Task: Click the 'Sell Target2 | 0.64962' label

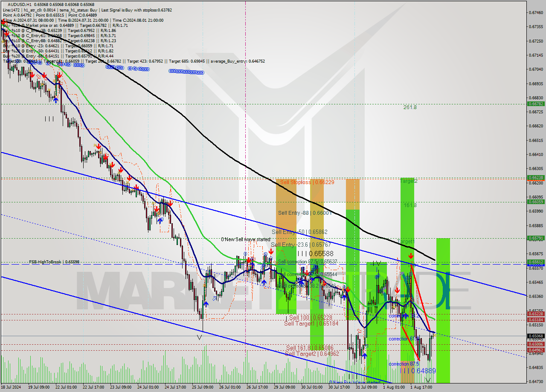Action: (312, 354)
